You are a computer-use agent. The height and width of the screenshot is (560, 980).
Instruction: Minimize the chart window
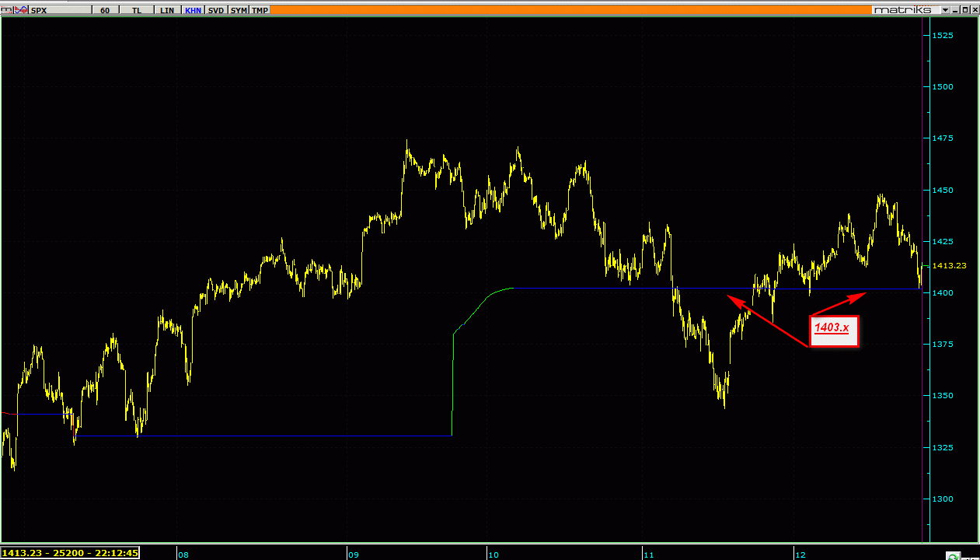coord(955,10)
